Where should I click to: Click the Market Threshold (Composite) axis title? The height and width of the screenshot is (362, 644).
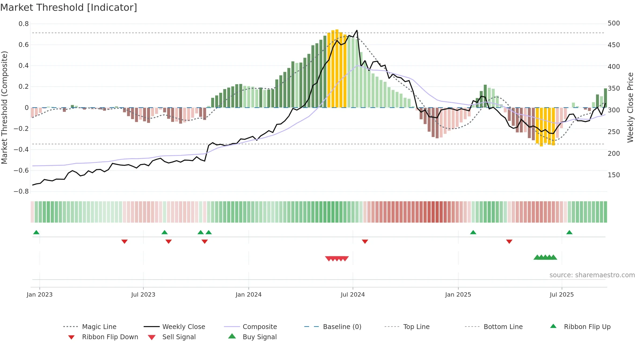coord(4,108)
